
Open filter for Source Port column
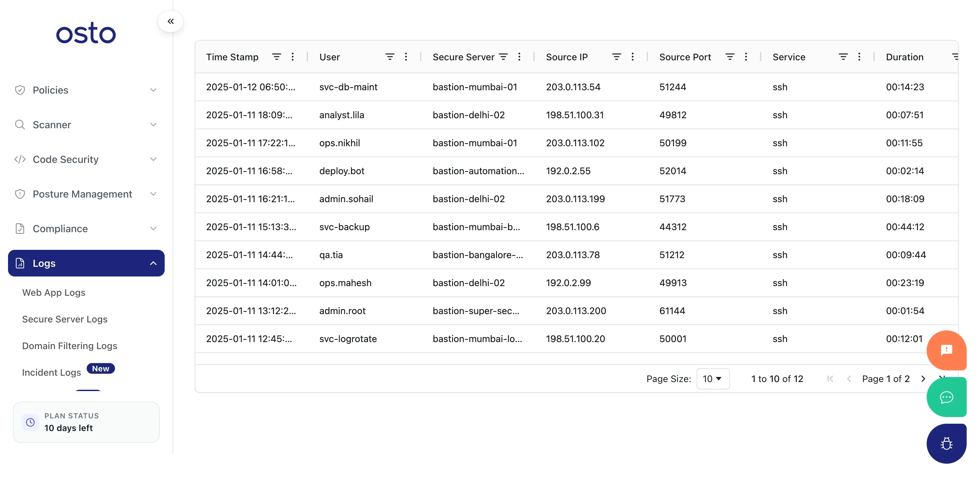point(730,57)
